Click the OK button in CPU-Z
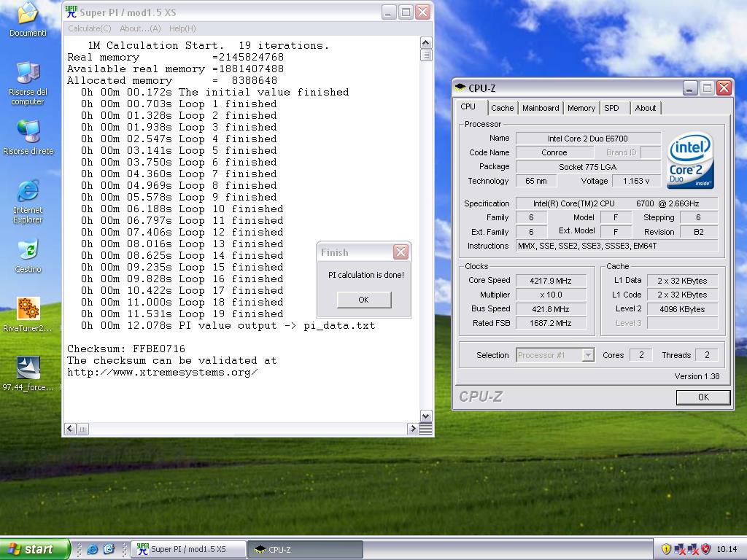The image size is (747, 560). (x=703, y=397)
